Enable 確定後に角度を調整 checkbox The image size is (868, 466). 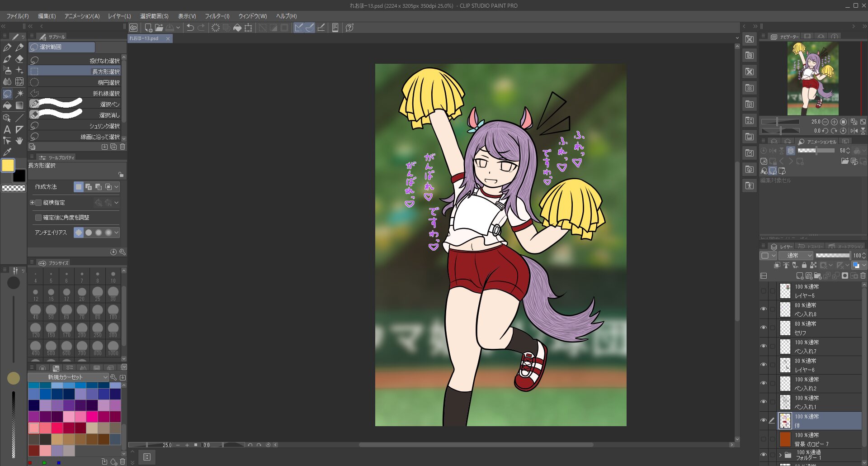(38, 218)
